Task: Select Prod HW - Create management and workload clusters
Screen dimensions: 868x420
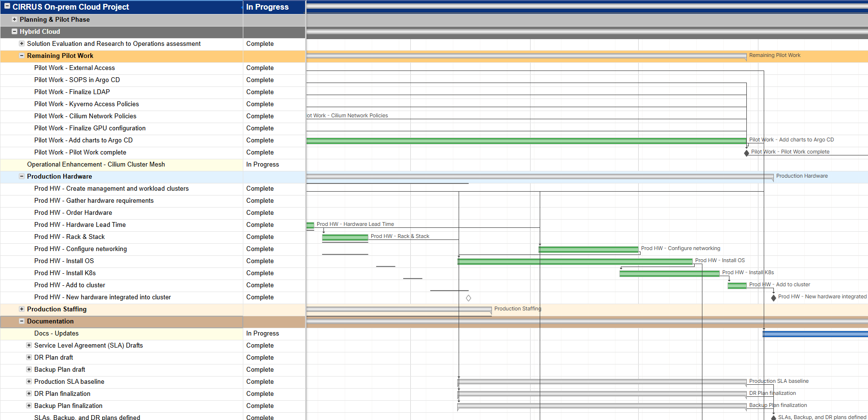Action: tap(112, 189)
